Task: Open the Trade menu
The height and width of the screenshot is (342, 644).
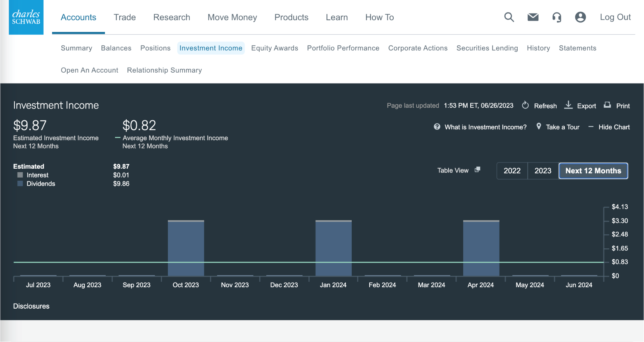Action: pyautogui.click(x=125, y=17)
